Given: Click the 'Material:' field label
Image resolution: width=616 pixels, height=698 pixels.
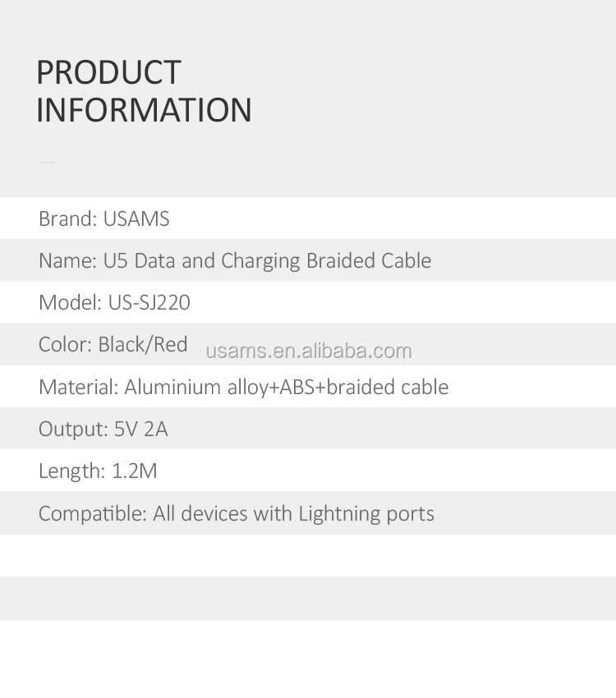Looking at the screenshot, I should (78, 387).
